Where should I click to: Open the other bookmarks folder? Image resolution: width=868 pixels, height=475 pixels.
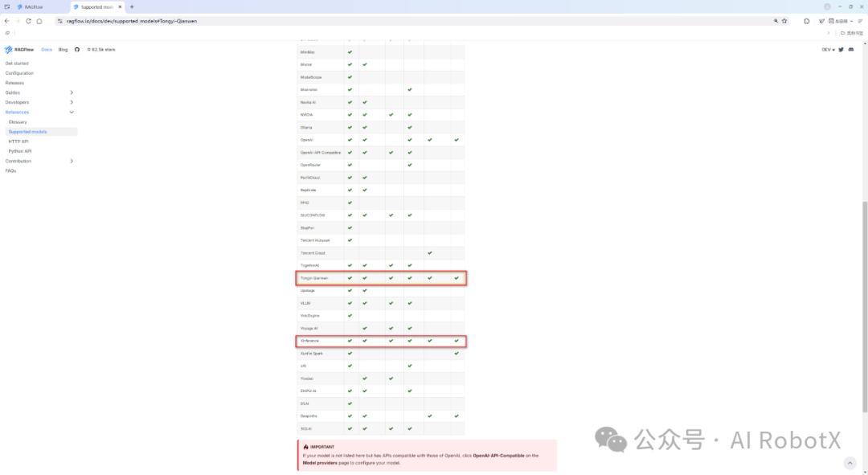coord(851,33)
